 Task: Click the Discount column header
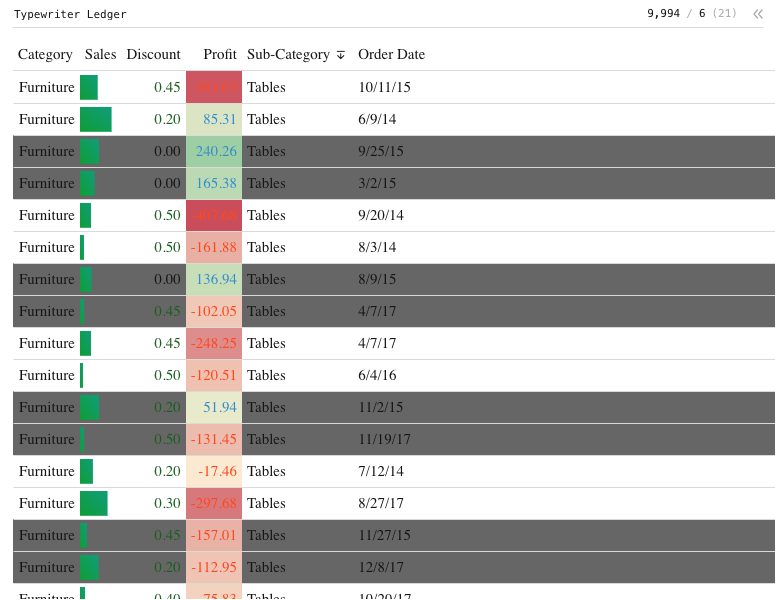coord(153,54)
